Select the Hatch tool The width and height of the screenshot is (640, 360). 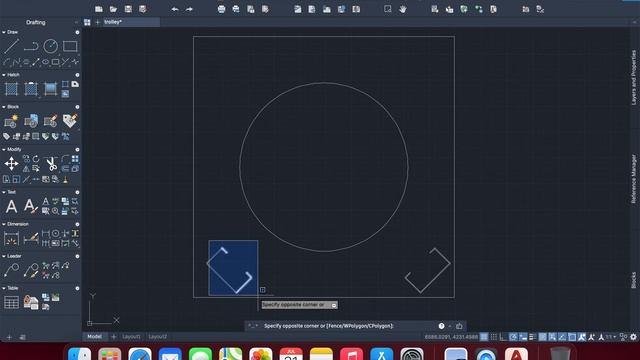pyautogui.click(x=11, y=89)
